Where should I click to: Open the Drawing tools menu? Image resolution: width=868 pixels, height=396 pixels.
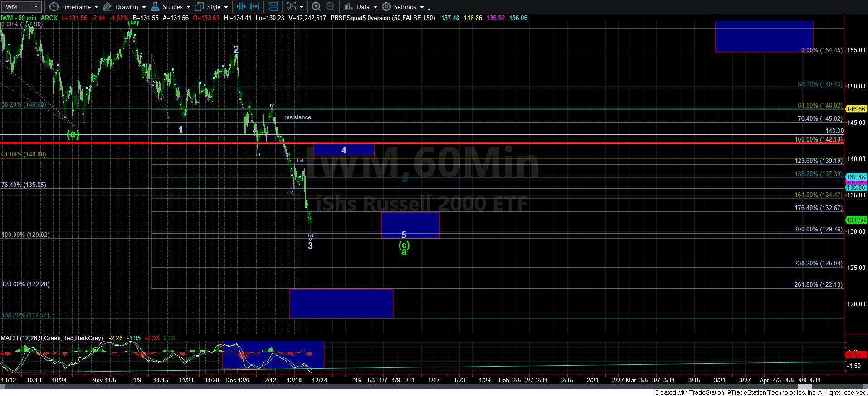tap(124, 7)
